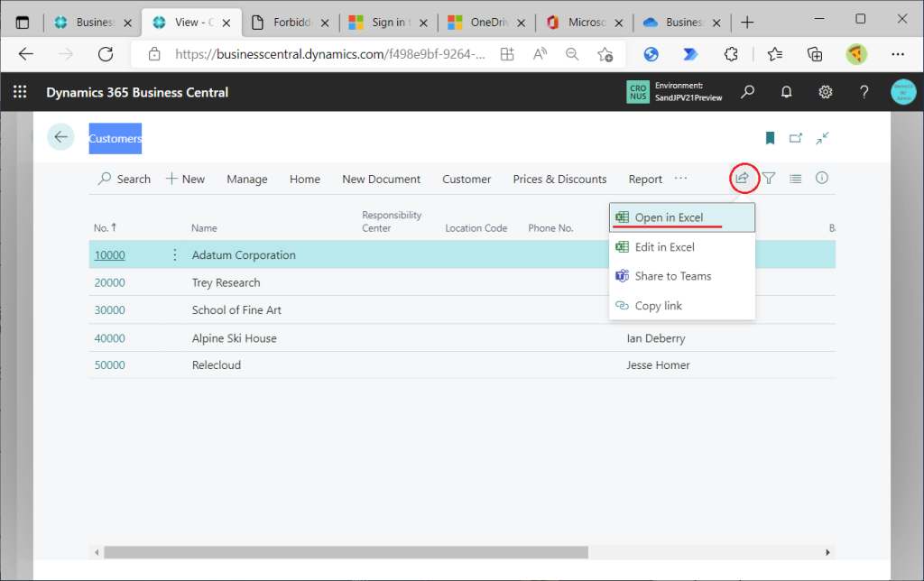
Task: Open the Customer action menu
Action: pos(467,179)
